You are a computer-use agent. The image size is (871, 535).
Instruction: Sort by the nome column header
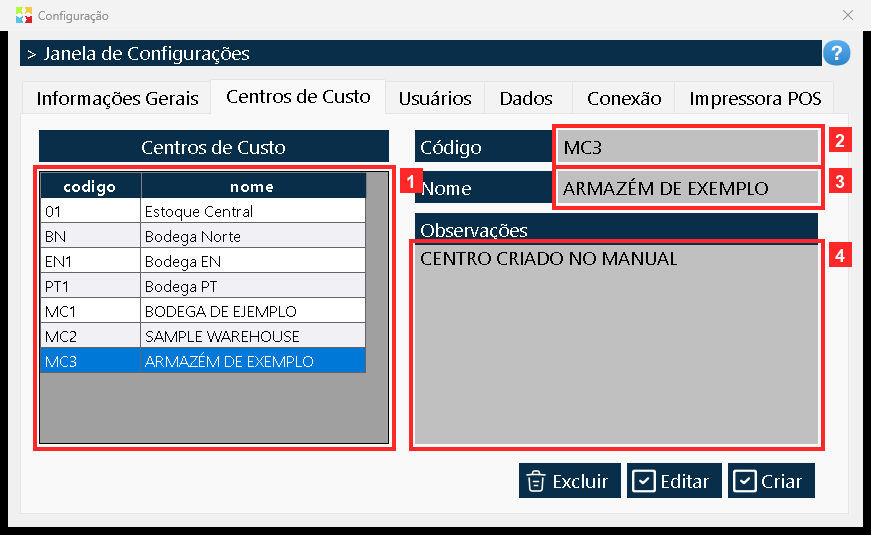click(x=253, y=186)
